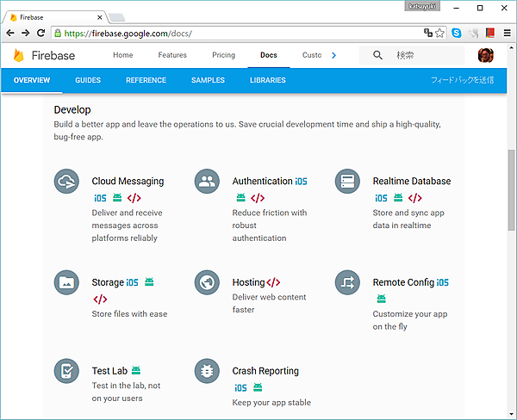
Task: Open iOS docs for Cloud Messaging
Action: point(100,198)
